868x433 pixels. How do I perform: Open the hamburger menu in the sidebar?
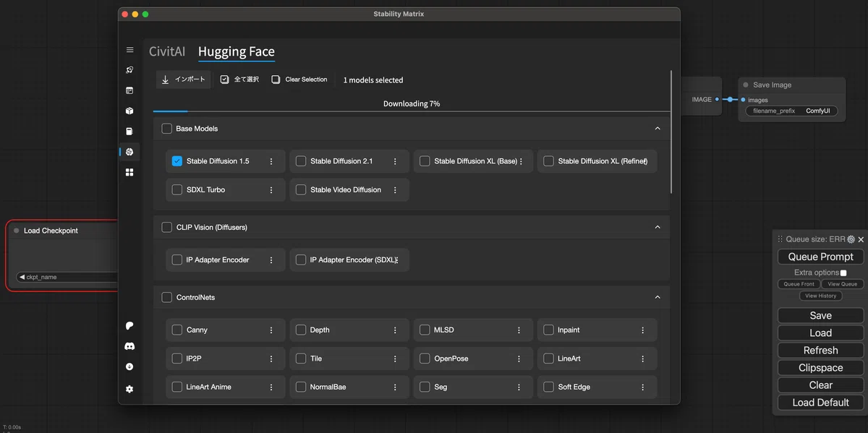(x=129, y=50)
